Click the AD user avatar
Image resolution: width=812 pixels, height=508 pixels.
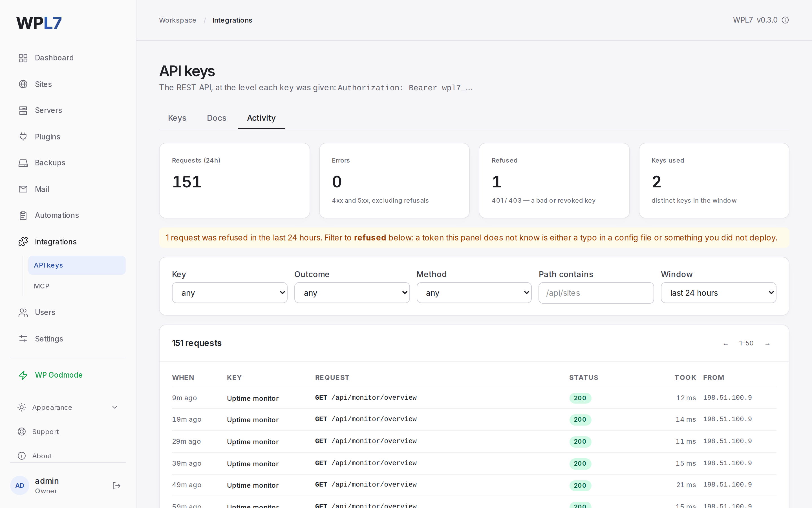(20, 485)
